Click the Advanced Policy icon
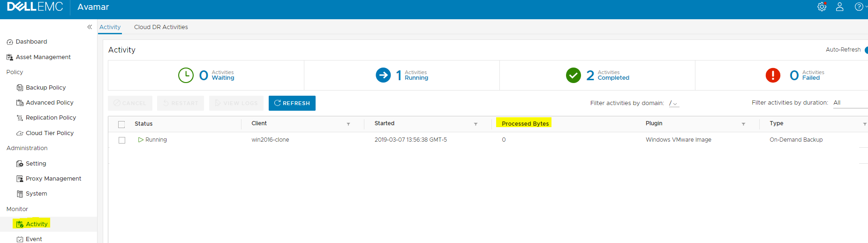Screen dimensions: 868x243 click(x=20, y=103)
